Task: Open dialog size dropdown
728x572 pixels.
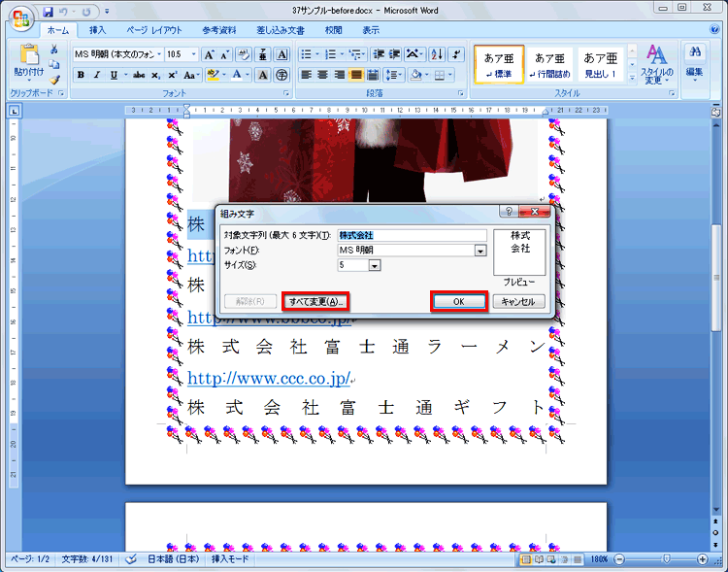Action: click(375, 265)
